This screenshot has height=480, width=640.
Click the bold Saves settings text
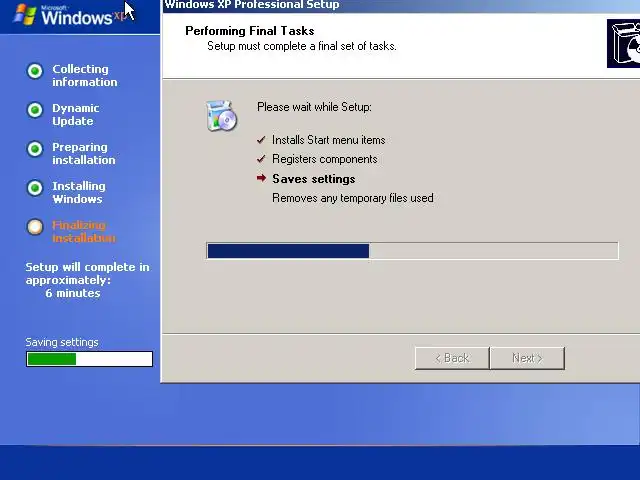tap(313, 179)
